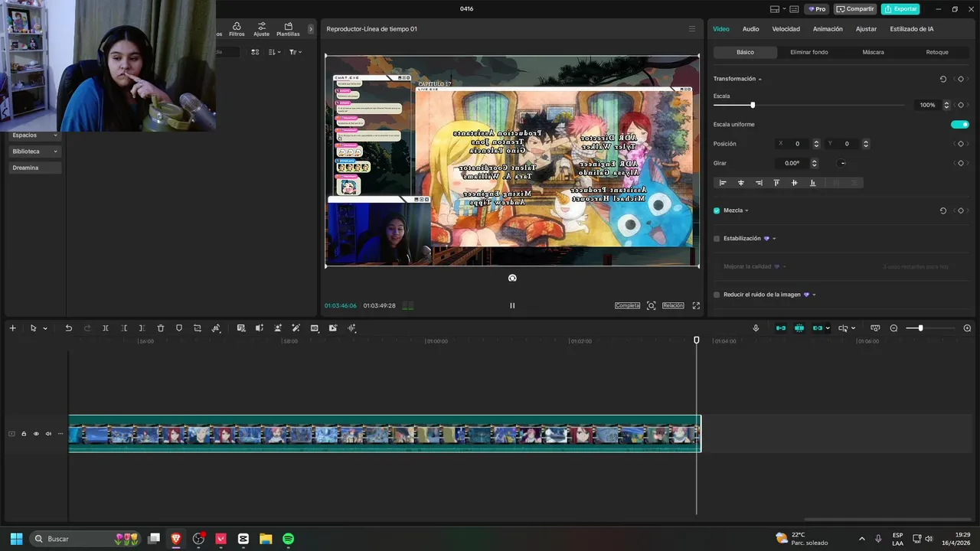Toggle main track magnet button
The height and width of the screenshot is (551, 980).
pos(781,328)
